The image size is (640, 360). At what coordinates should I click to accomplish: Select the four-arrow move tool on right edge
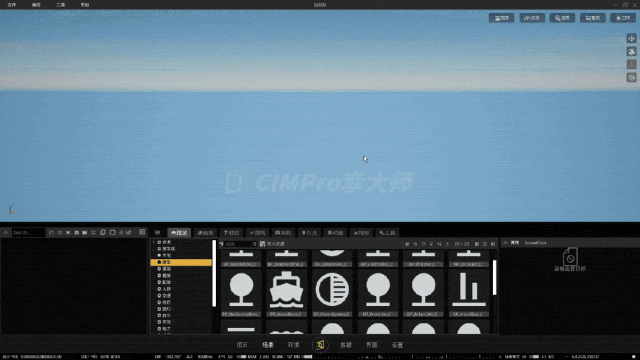point(631,38)
